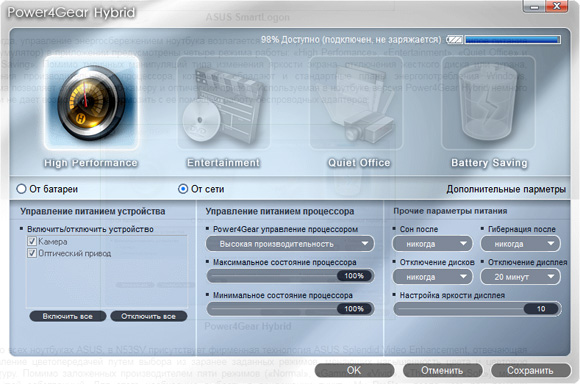580x384 pixels.
Task: Click the Отключить все button
Action: click(149, 316)
